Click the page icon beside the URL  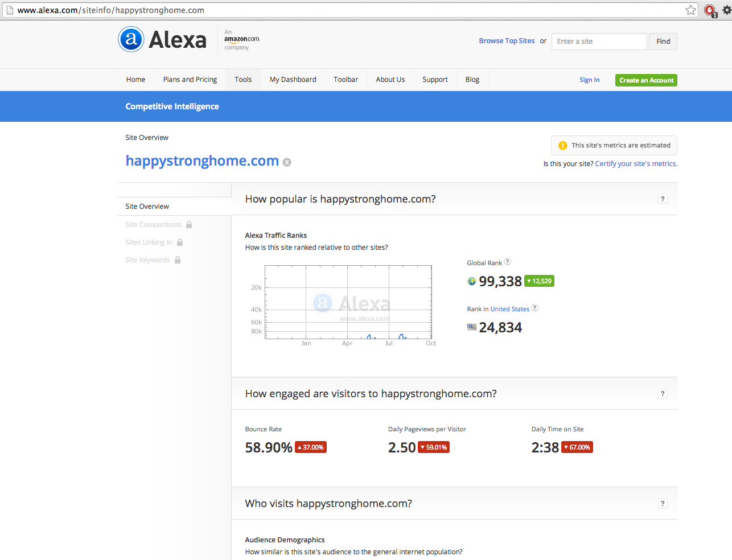(9, 10)
